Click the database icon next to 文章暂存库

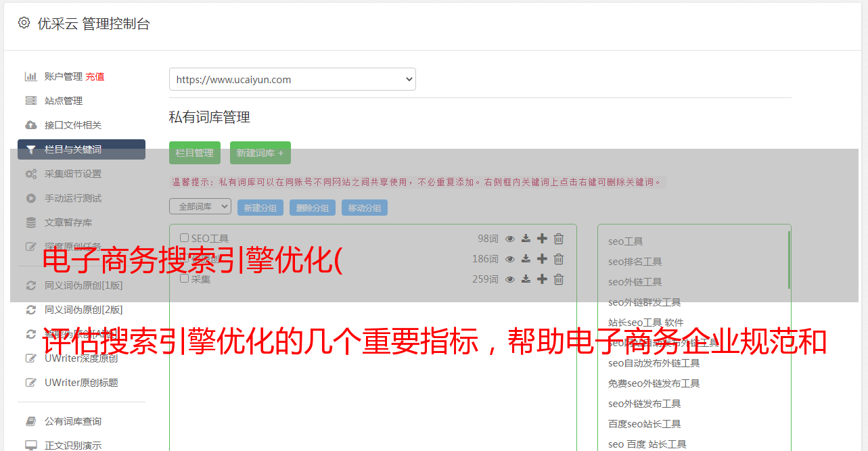coord(31,222)
